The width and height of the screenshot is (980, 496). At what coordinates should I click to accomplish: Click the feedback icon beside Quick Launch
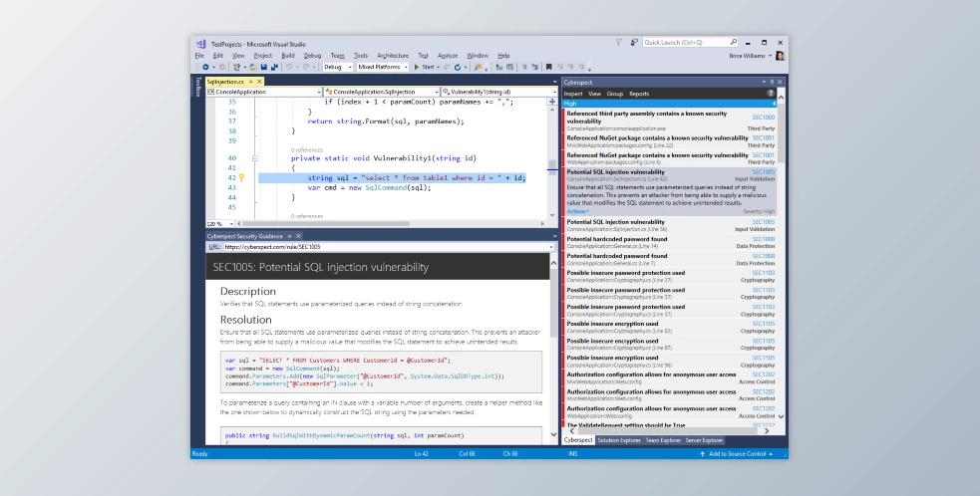coord(634,43)
